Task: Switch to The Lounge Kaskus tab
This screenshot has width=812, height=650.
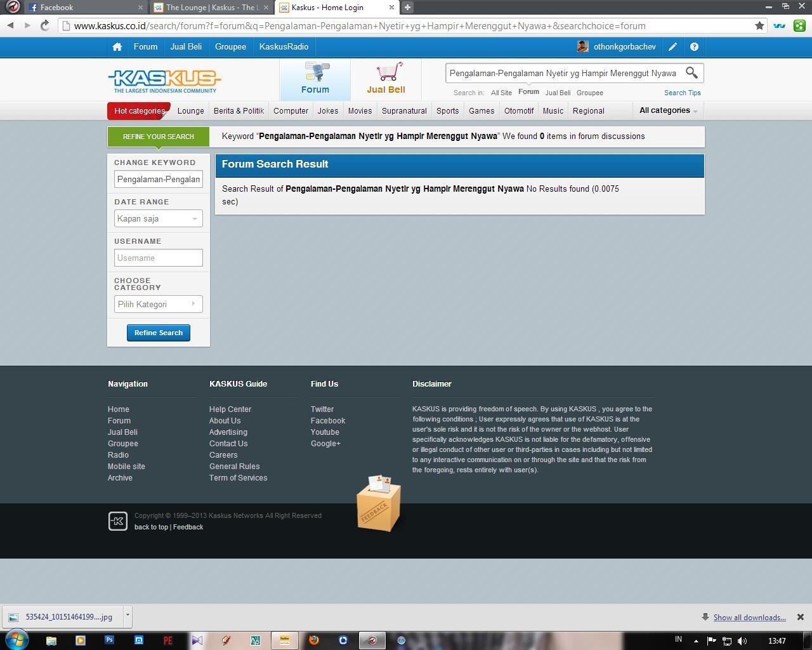Action: click(213, 8)
